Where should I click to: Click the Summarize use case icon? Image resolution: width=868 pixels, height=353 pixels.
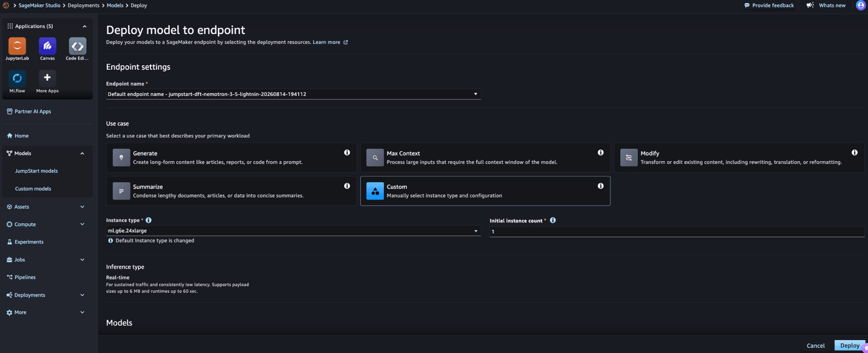coord(121,191)
